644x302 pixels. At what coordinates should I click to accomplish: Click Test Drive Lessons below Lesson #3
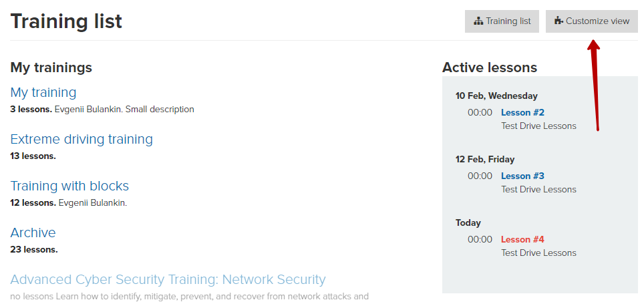click(538, 189)
